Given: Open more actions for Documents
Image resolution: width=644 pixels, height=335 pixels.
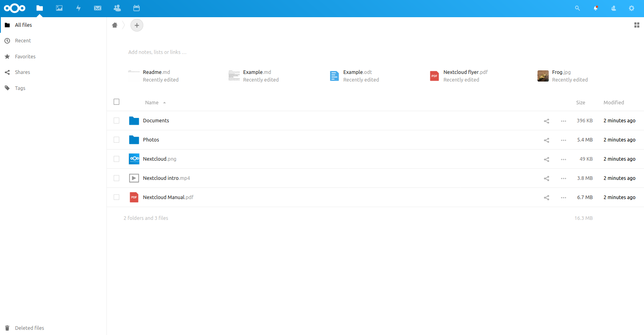Looking at the screenshot, I should tap(564, 121).
